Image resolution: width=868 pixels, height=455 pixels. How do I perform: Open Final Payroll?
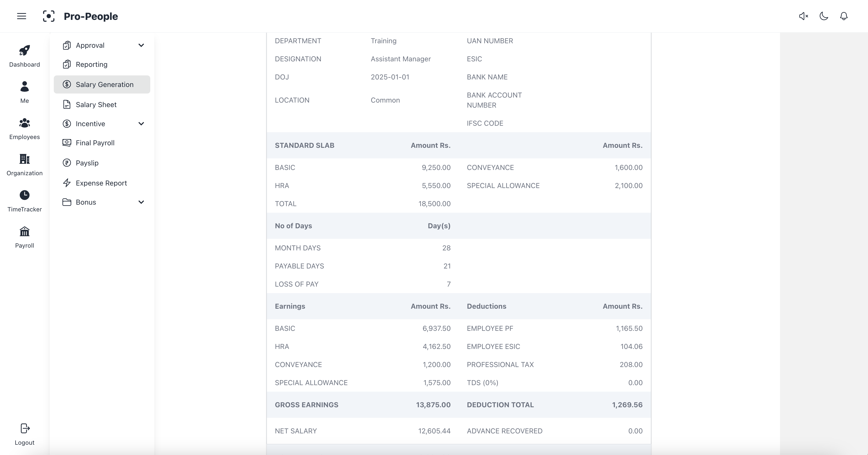pos(95,143)
